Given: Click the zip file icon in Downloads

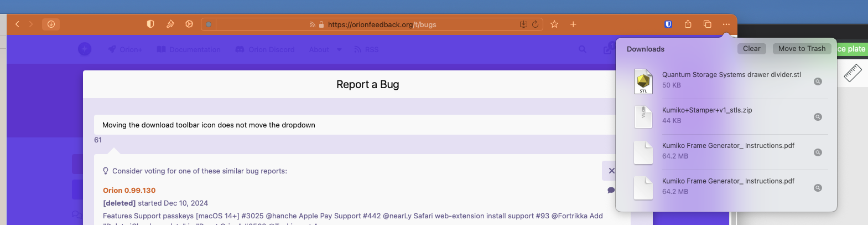Looking at the screenshot, I should [643, 116].
